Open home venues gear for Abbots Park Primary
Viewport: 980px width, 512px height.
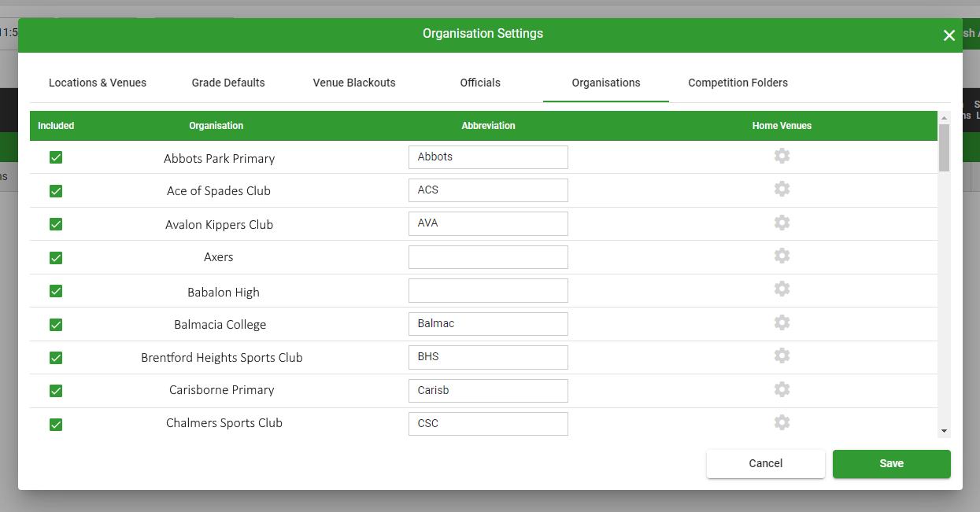pos(782,156)
